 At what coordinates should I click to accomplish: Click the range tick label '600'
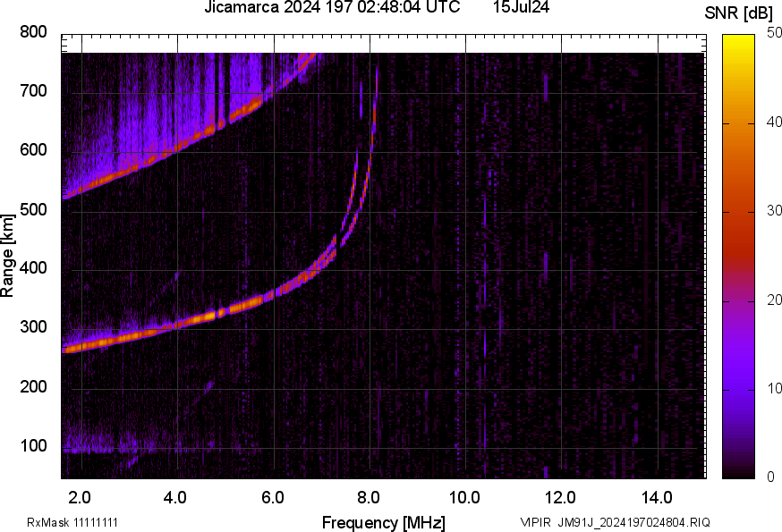pyautogui.click(x=33, y=150)
